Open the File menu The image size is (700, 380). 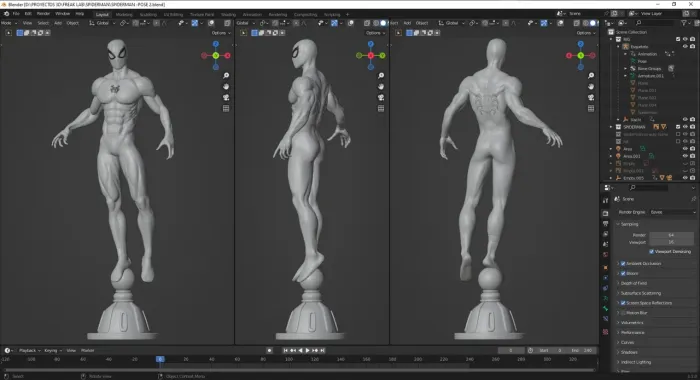point(16,14)
